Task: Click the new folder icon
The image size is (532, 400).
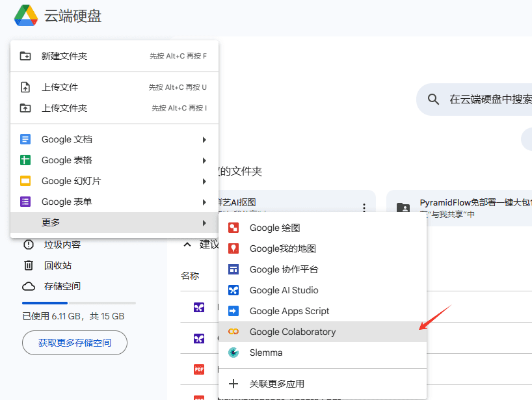Action: pyautogui.click(x=25, y=56)
